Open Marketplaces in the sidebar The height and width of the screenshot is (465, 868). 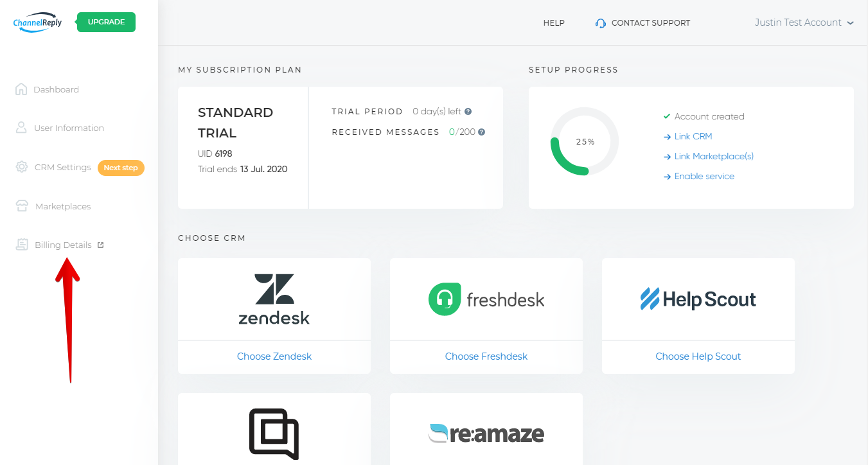click(63, 206)
